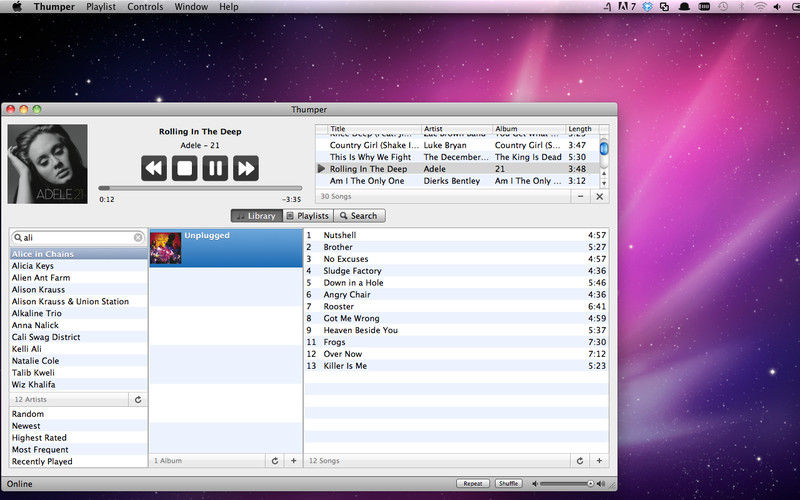The image size is (800, 500).
Task: Remove selected song with the minus button
Action: 580,196
